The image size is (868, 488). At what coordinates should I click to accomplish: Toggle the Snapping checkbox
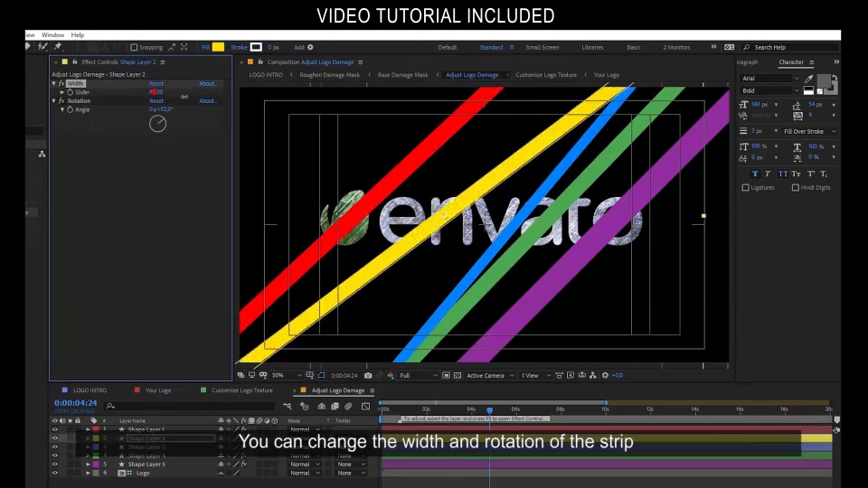tap(134, 48)
